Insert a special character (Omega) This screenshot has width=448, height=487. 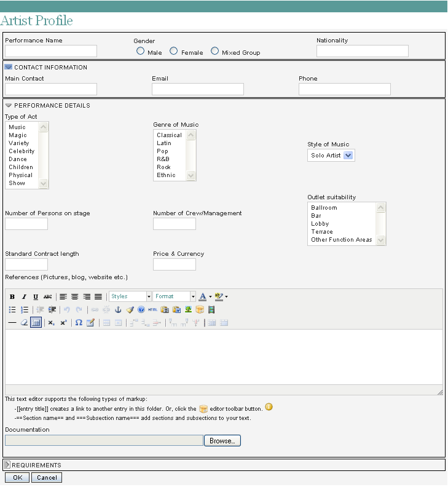pos(79,323)
